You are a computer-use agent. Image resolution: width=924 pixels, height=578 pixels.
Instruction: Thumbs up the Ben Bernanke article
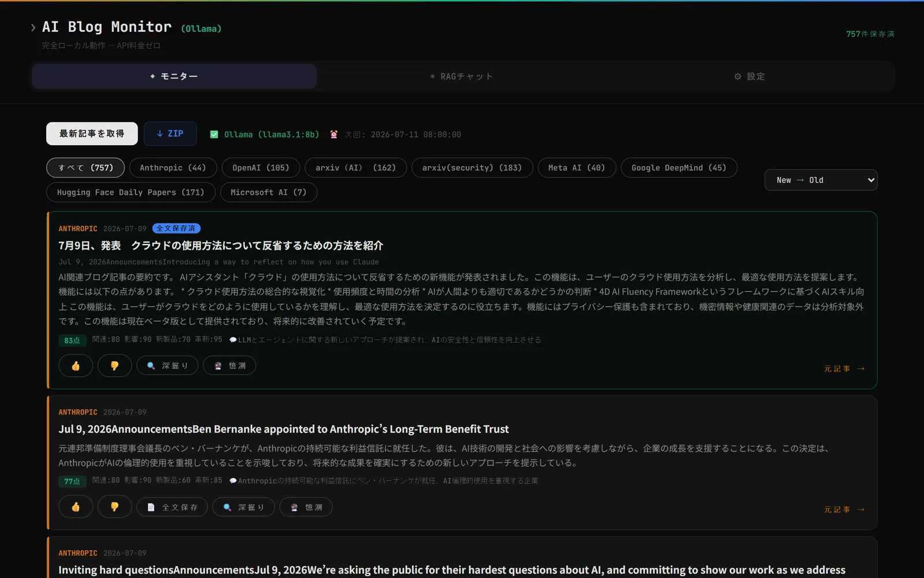tap(76, 507)
